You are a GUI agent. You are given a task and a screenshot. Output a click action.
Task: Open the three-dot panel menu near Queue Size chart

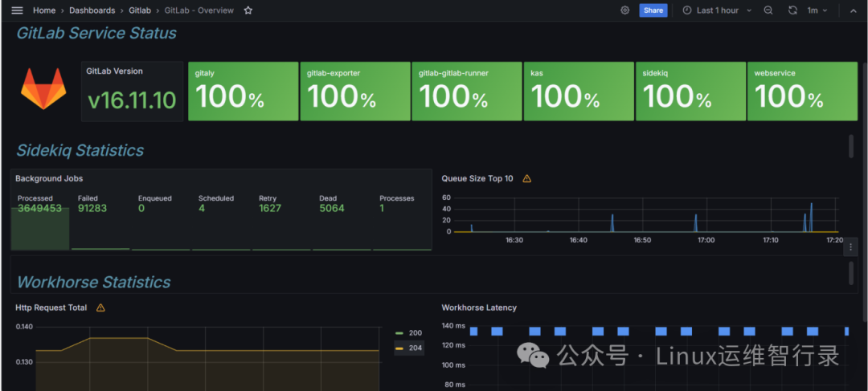850,247
